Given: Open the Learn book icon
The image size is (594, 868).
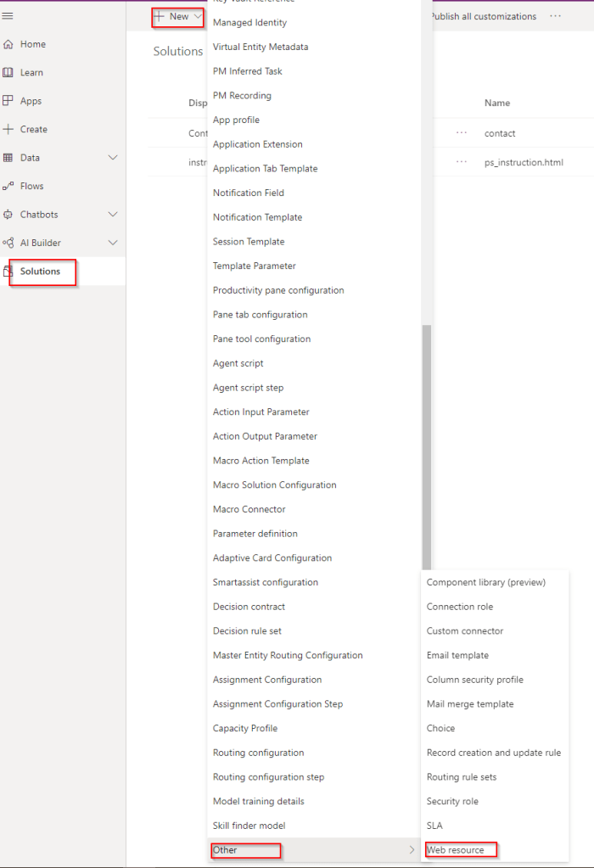Looking at the screenshot, I should point(8,73).
